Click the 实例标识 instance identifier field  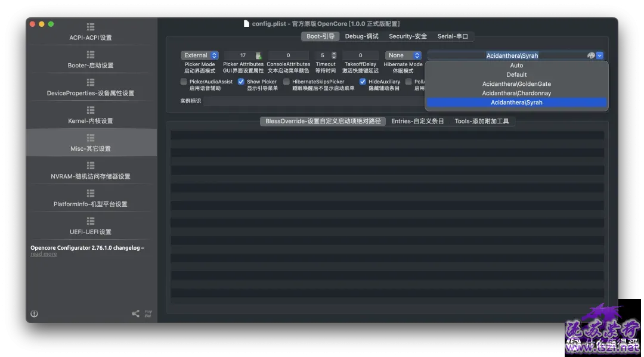pos(314,101)
